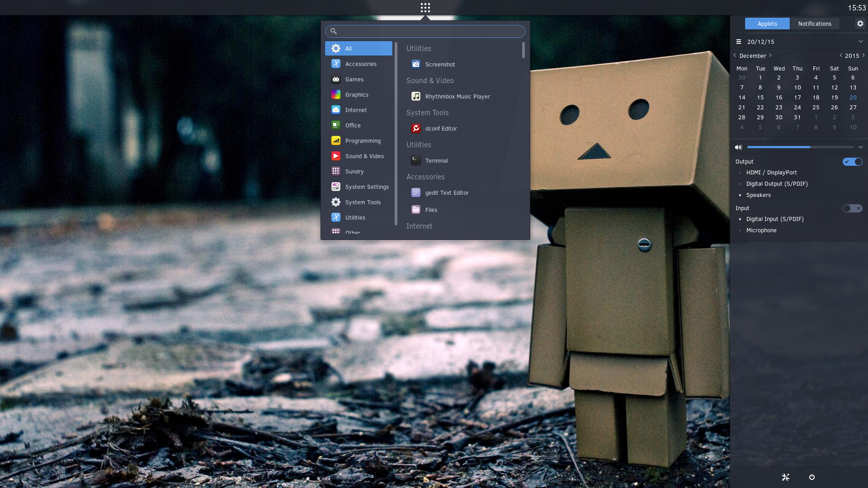Click the Utilities category icon
Screen dimensions: 868x488
tap(336, 218)
